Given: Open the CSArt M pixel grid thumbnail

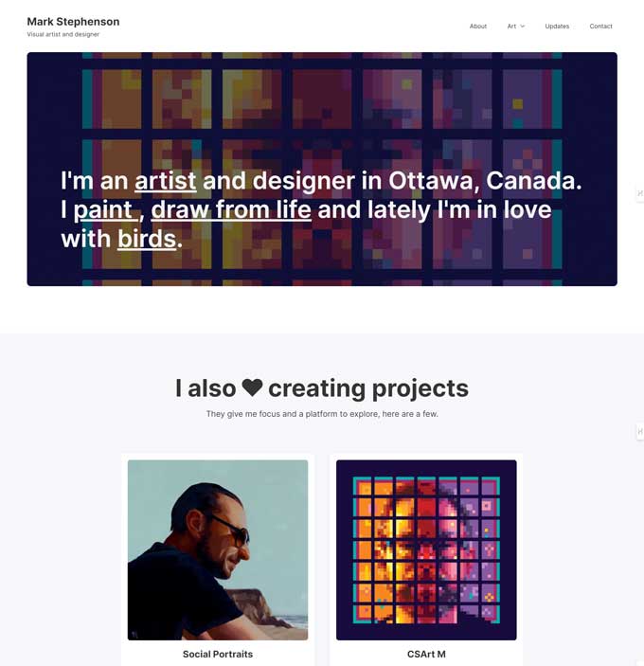Looking at the screenshot, I should pyautogui.click(x=426, y=549).
